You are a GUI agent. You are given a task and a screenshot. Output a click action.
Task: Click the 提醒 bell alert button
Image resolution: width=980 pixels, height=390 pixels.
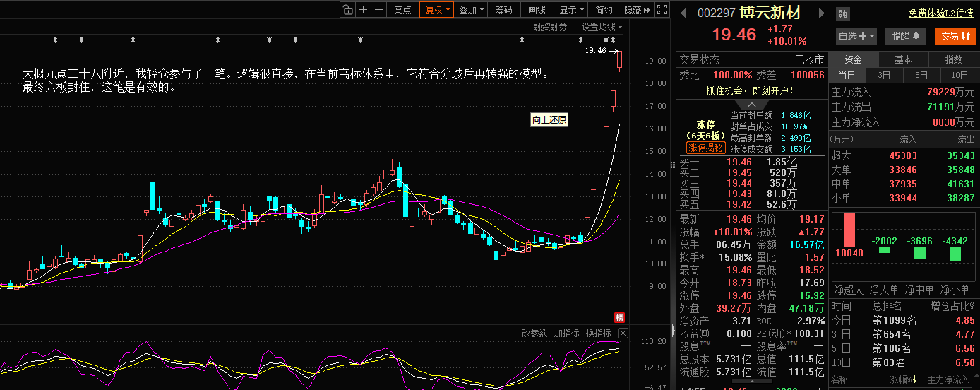(x=906, y=36)
